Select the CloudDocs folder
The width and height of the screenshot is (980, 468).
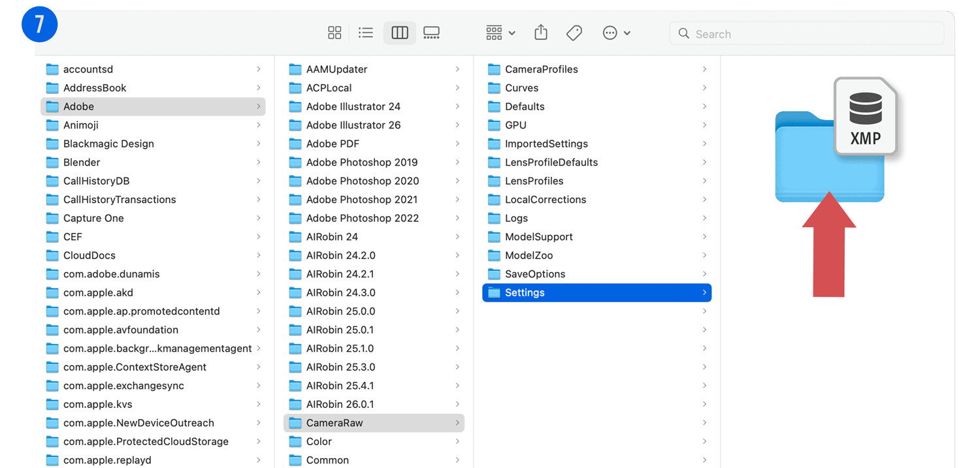[153, 255]
